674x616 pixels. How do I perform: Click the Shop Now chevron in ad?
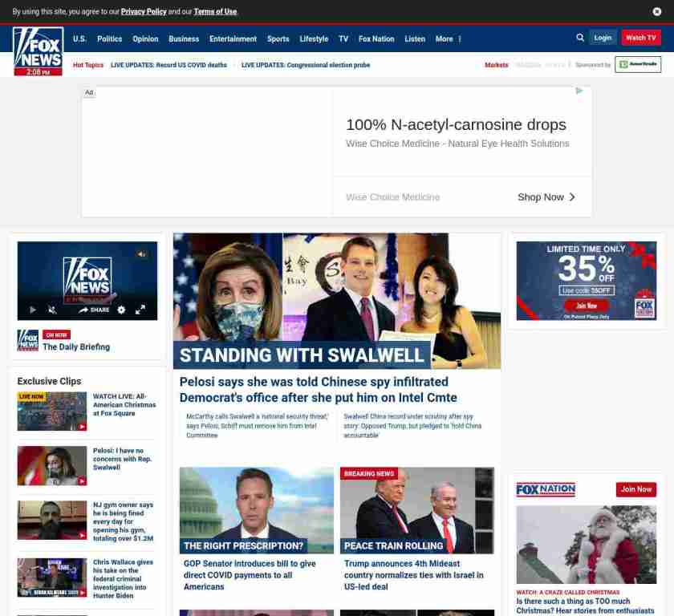coord(571,197)
